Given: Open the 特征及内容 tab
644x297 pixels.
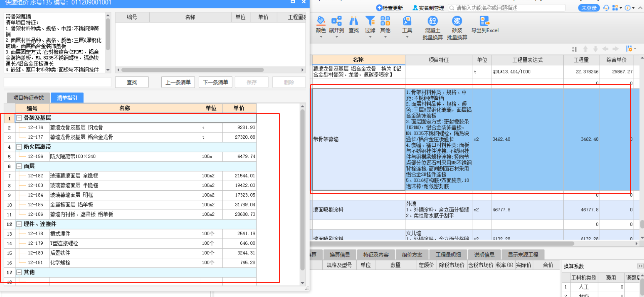Looking at the screenshot, I should [376, 254].
